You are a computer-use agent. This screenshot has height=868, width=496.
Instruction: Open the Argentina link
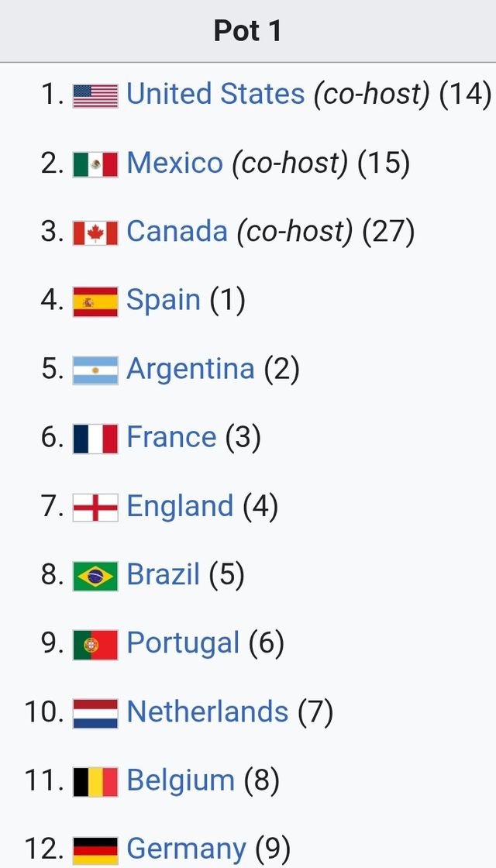coord(190,369)
